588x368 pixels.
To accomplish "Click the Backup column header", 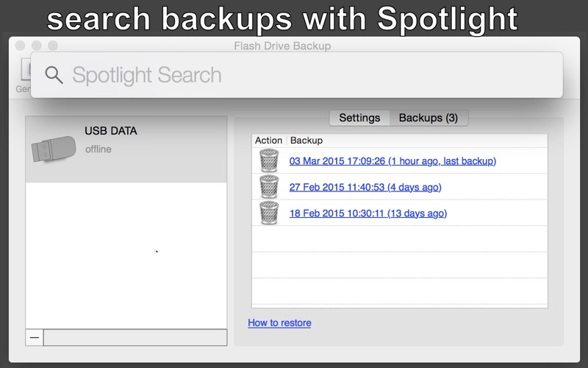I will click(306, 141).
